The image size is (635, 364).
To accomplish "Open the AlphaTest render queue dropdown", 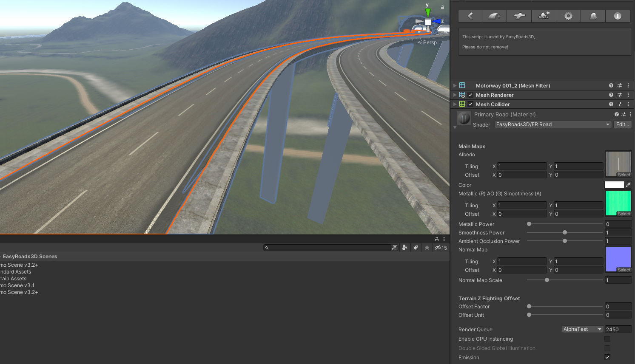I will click(x=582, y=329).
